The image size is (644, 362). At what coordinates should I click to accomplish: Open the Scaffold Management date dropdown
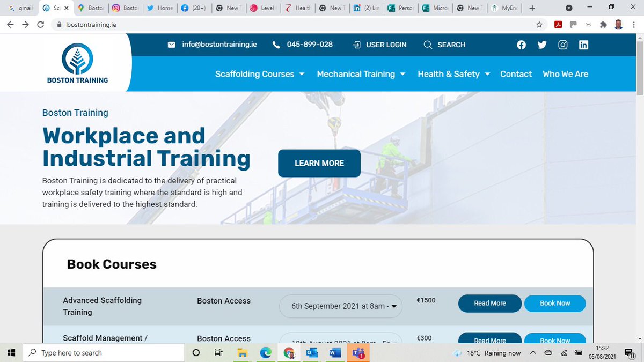click(341, 339)
